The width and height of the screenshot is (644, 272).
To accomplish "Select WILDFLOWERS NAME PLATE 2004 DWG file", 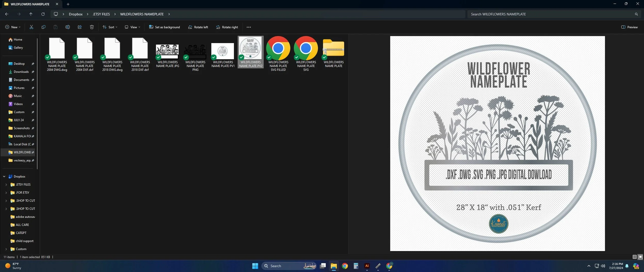I will pos(57,54).
